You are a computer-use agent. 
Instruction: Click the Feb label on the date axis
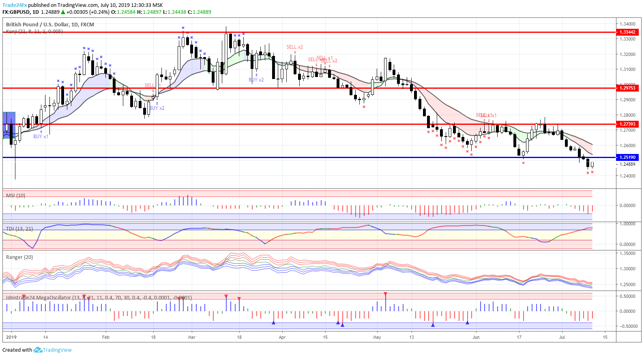click(106, 337)
